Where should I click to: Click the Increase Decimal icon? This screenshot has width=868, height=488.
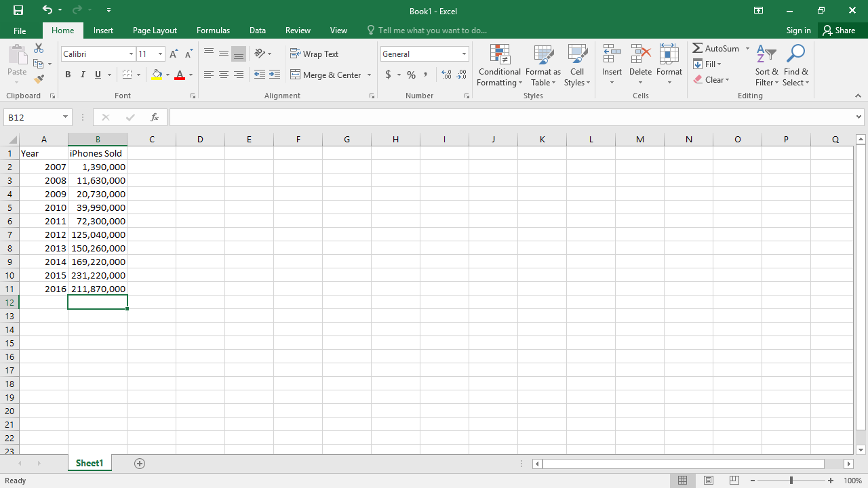coord(446,75)
